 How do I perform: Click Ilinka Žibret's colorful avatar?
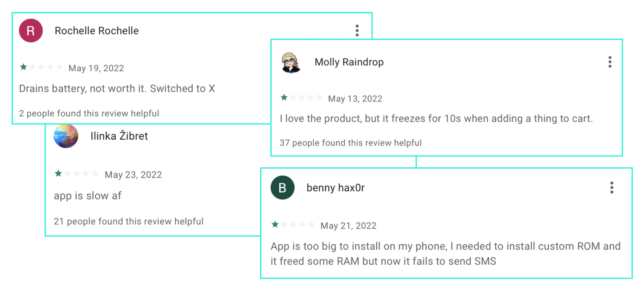click(66, 136)
